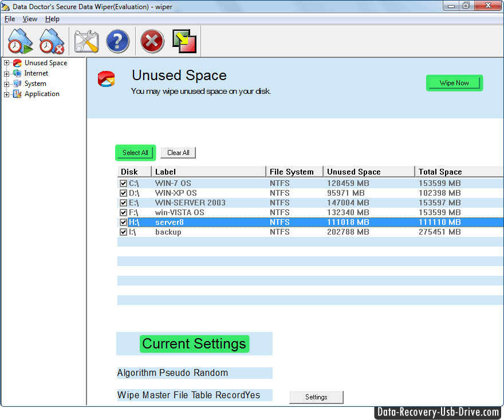Uncheck the I:\ drive checkbox
504x420 pixels.
pos(124,232)
